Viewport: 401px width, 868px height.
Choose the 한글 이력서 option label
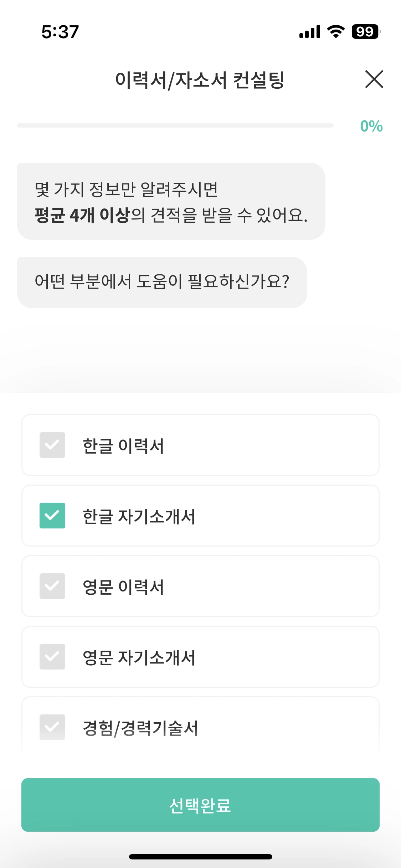tap(123, 446)
